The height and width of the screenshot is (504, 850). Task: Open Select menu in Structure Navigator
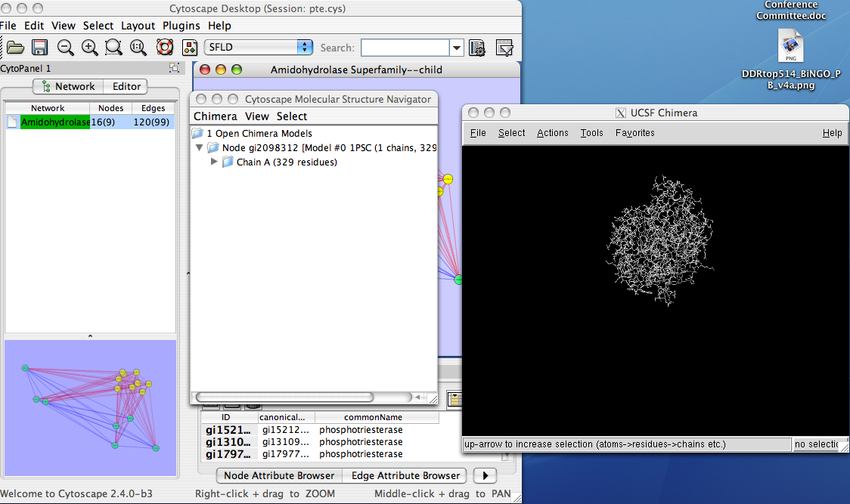click(x=292, y=116)
